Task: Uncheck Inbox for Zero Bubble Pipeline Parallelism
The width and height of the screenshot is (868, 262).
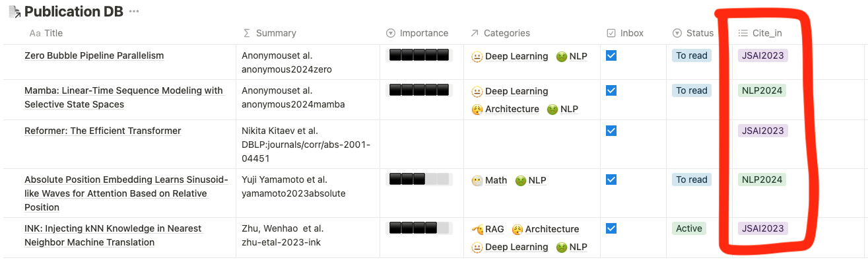Action: click(x=611, y=55)
